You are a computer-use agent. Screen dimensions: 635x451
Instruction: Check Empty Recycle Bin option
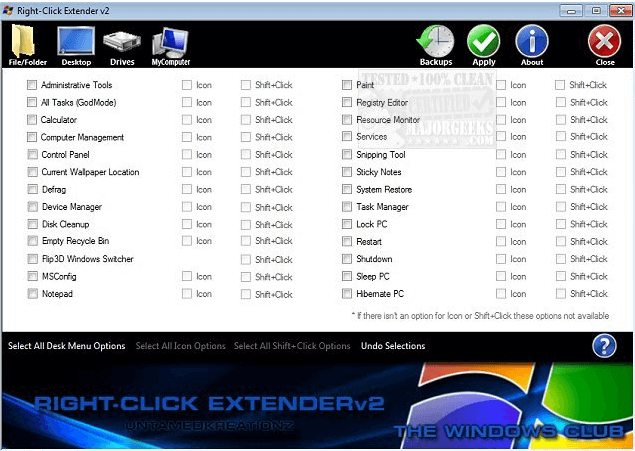pyautogui.click(x=32, y=241)
